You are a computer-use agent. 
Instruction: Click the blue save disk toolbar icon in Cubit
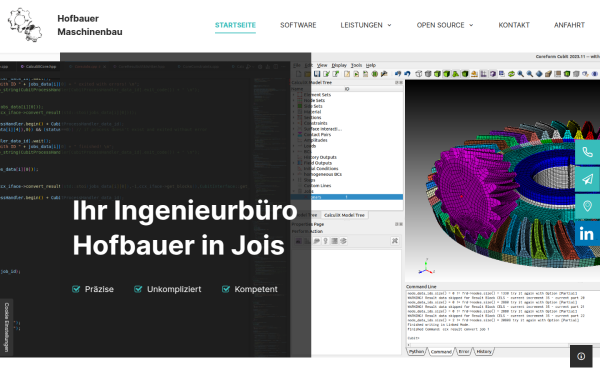pos(317,74)
